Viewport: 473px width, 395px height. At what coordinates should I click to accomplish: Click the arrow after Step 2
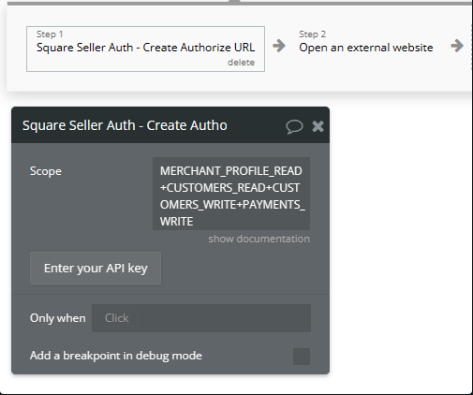point(457,46)
